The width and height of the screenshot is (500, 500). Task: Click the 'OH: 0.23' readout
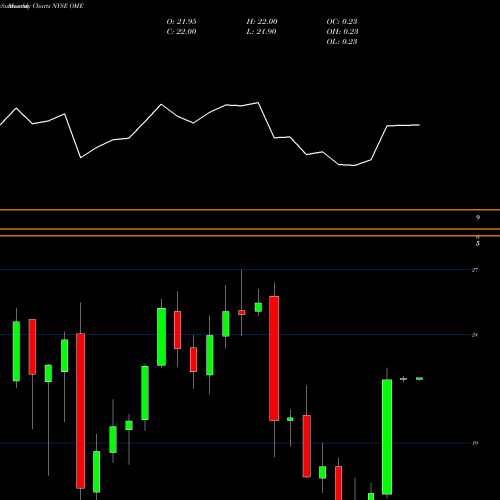(342, 32)
